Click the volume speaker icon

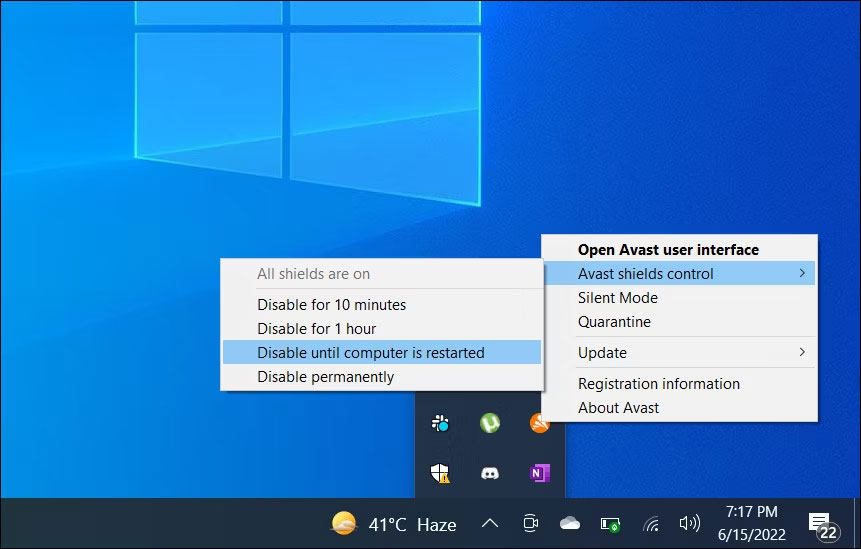689,524
